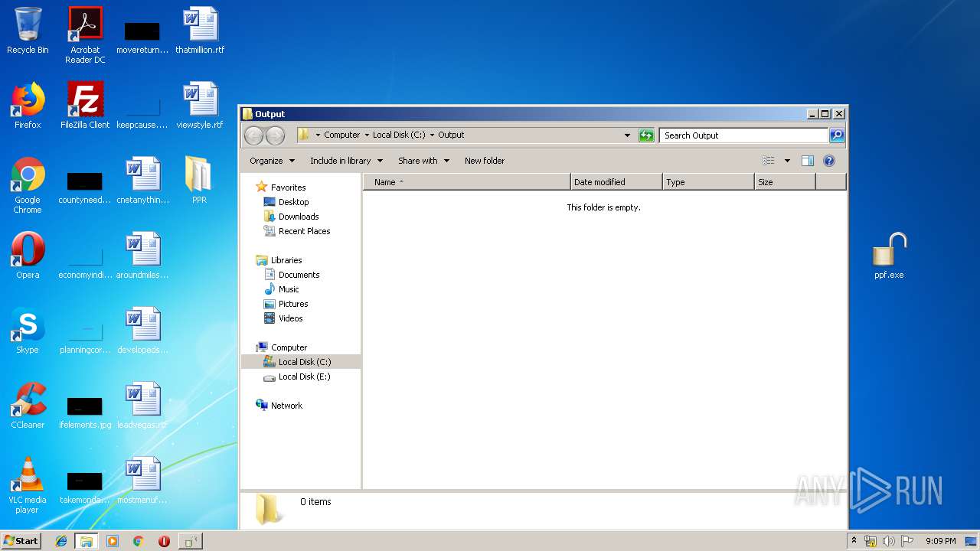
Task: Sort by Date modified column
Action: click(616, 182)
